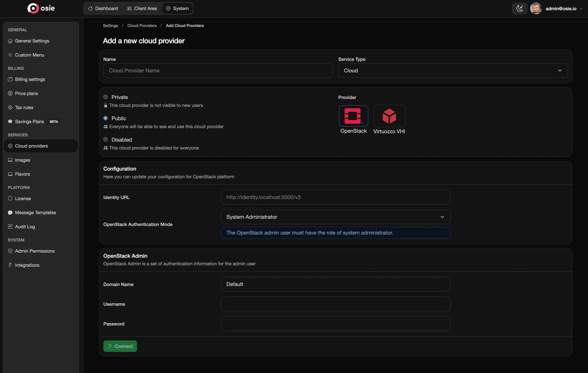The width and height of the screenshot is (588, 373).
Task: Select the Public visibility option
Action: [106, 118]
